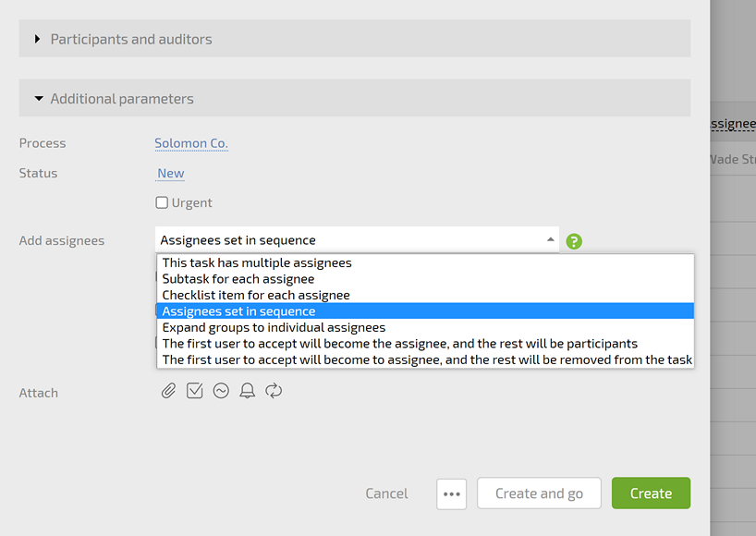Open the Solomon Co. process link
This screenshot has height=536, width=756.
coord(191,143)
